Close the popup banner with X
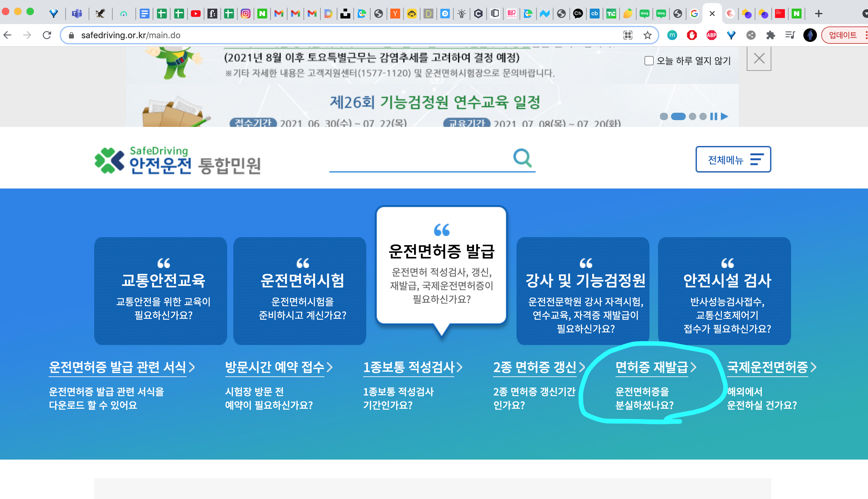 click(759, 59)
